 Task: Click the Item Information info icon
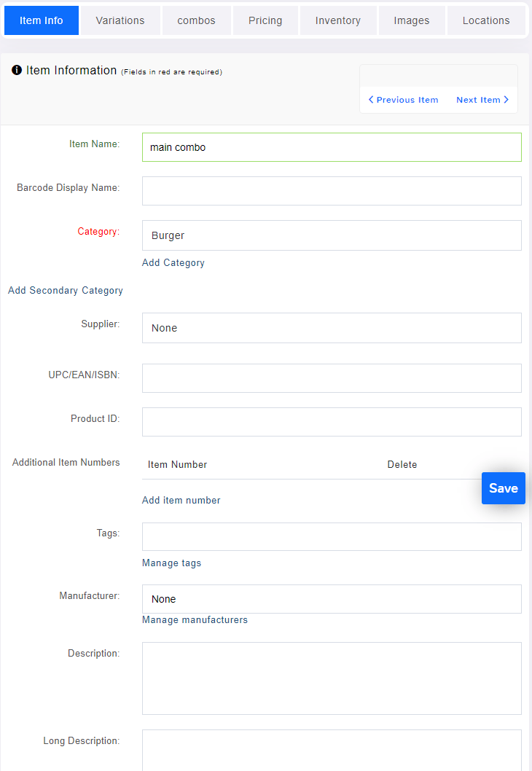tap(17, 70)
